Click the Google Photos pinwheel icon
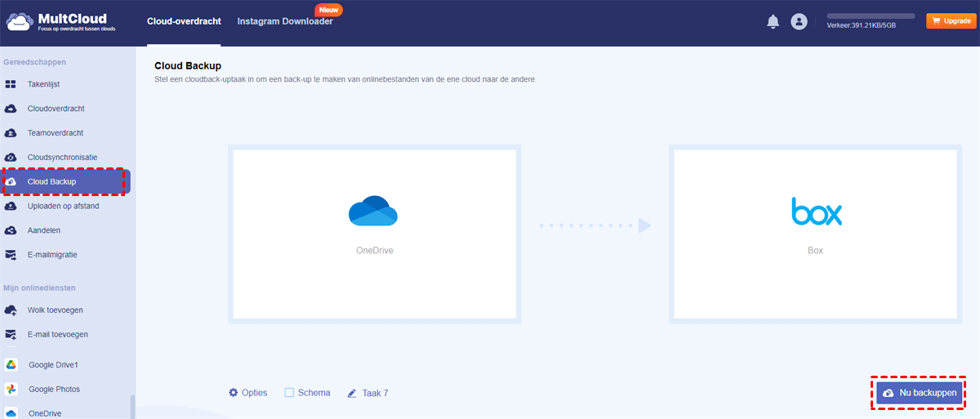The image size is (980, 419). point(11,389)
